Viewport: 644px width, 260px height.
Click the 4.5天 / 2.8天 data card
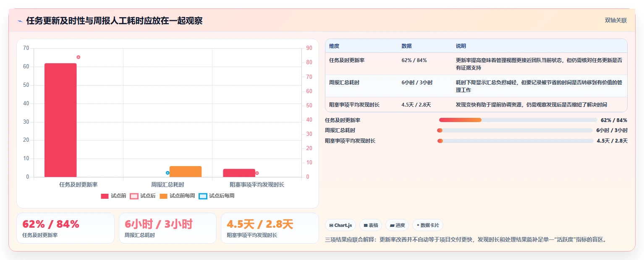click(x=270, y=228)
